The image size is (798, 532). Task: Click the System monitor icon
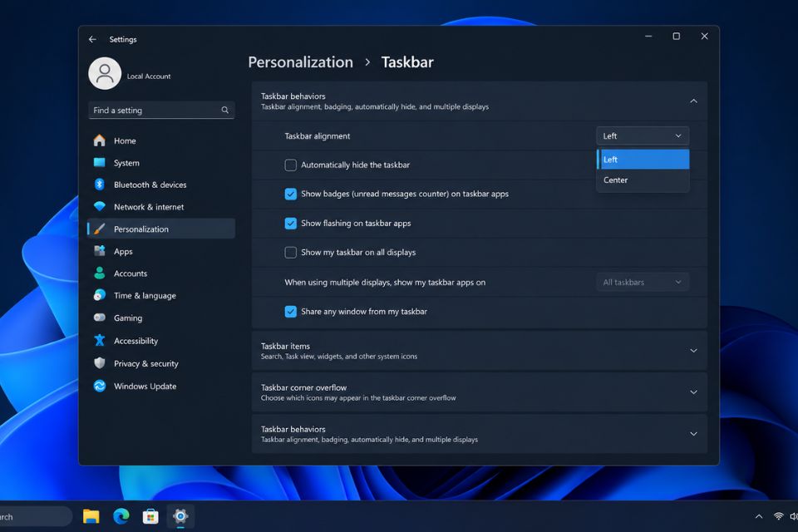pos(100,162)
